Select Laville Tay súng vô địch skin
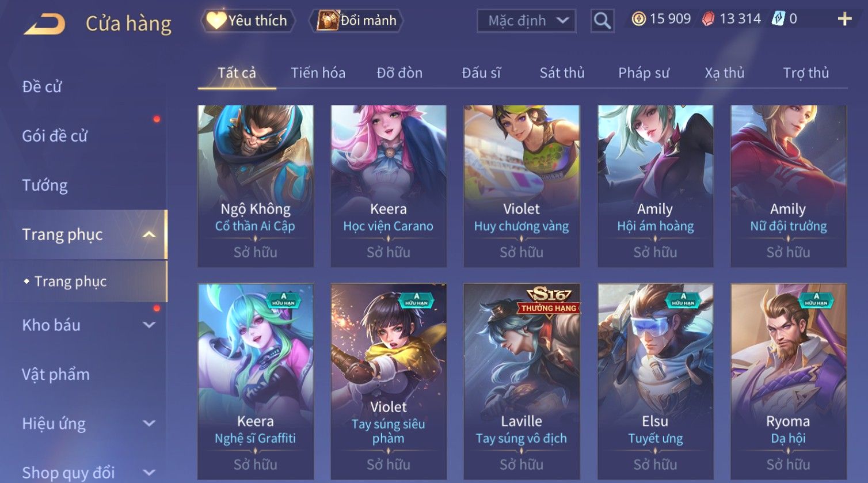 click(521, 381)
